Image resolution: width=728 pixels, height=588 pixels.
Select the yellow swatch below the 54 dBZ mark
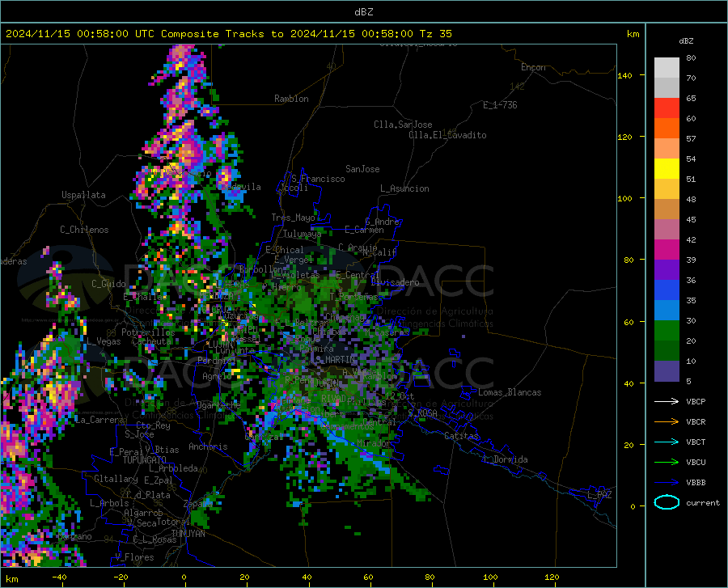(667, 169)
